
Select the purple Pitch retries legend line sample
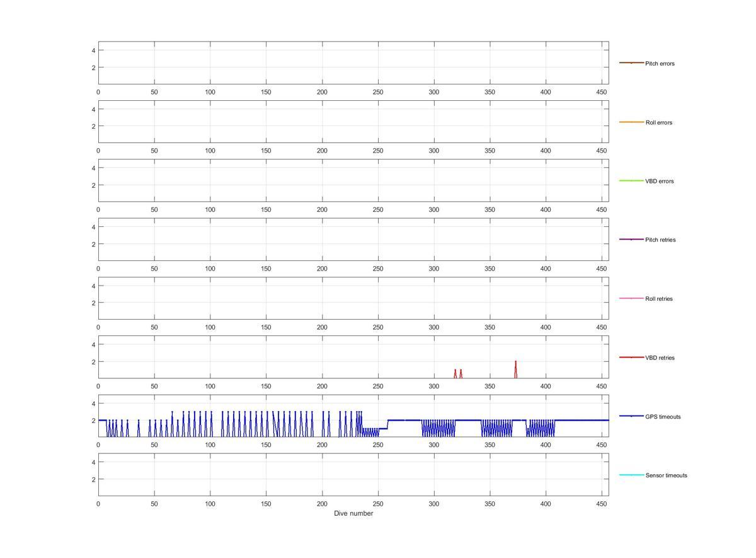point(631,240)
